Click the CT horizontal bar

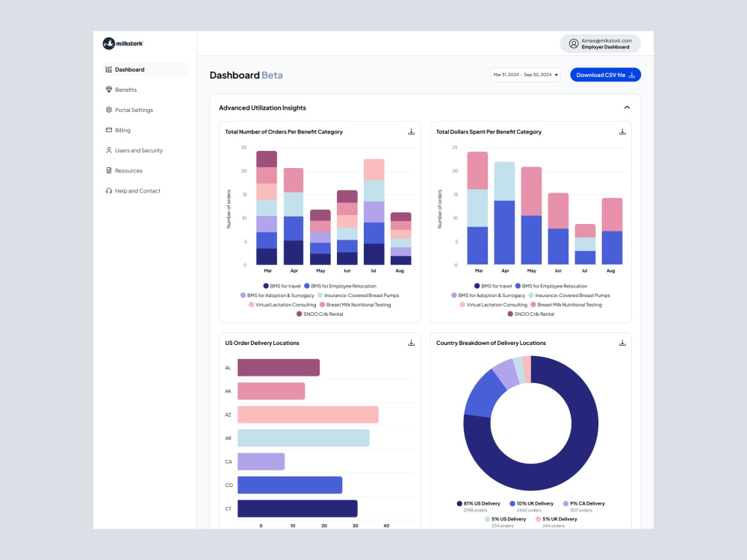(x=298, y=508)
